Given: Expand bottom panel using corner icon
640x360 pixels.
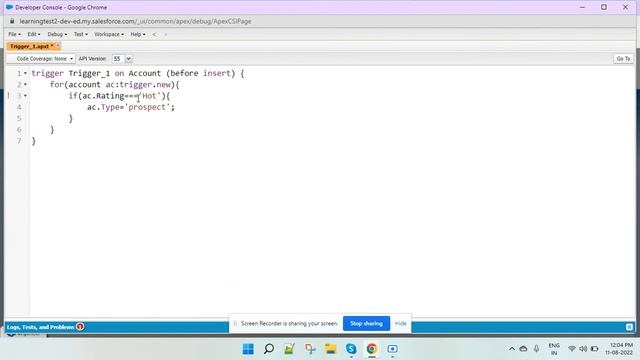Looking at the screenshot, I should tap(629, 327).
